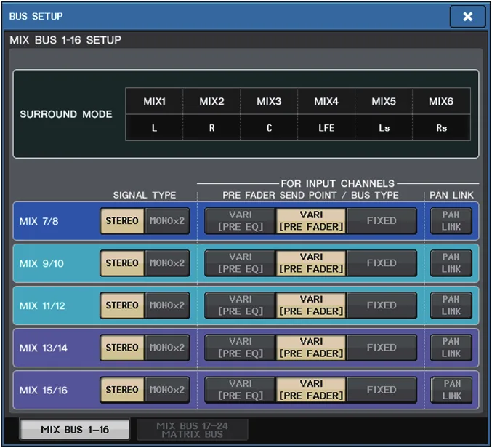Image resolution: width=492 pixels, height=448 pixels.
Task: Click the SURROUND MODE label
Action: click(66, 114)
